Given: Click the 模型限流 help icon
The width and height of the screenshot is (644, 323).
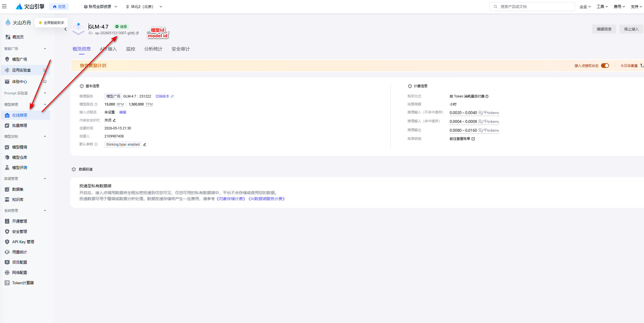Looking at the screenshot, I should pyautogui.click(x=96, y=104).
